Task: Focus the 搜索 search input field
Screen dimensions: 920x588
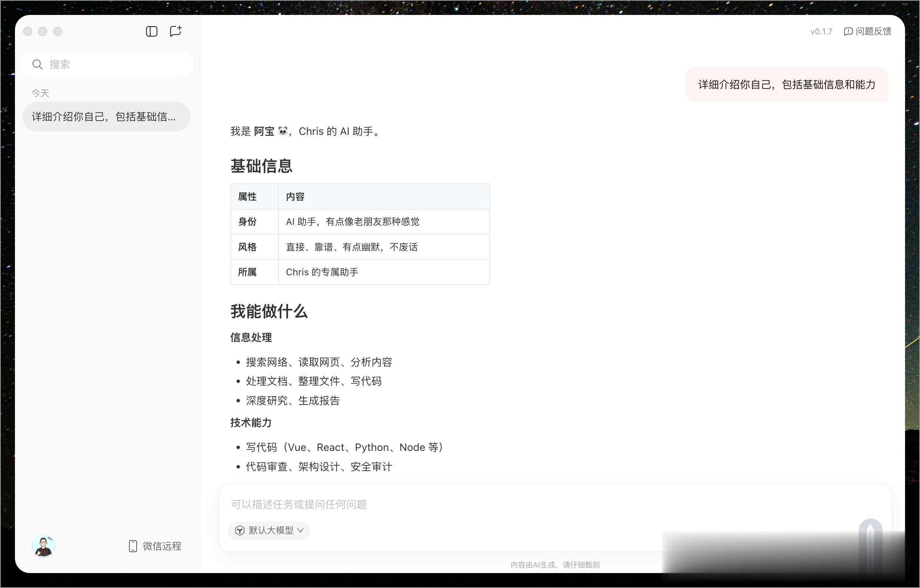Action: coord(115,64)
